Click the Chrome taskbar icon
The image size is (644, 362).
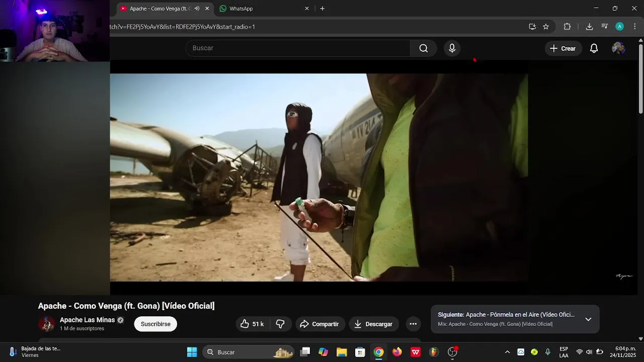tap(379, 352)
